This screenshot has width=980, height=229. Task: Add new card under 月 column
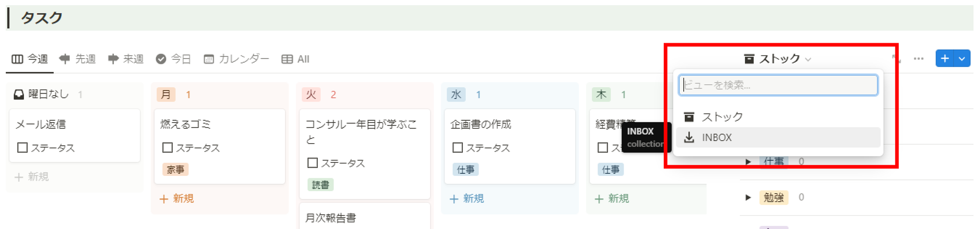click(177, 198)
